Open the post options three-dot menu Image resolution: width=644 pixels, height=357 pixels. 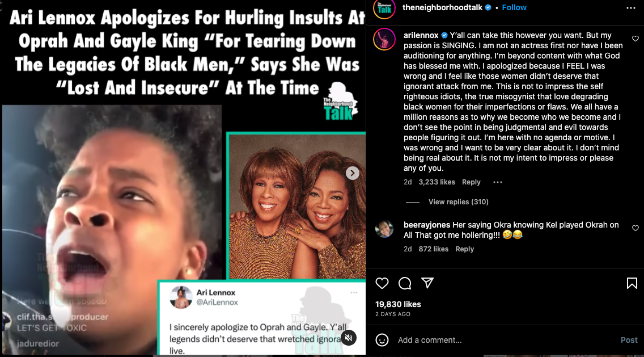[x=631, y=8]
